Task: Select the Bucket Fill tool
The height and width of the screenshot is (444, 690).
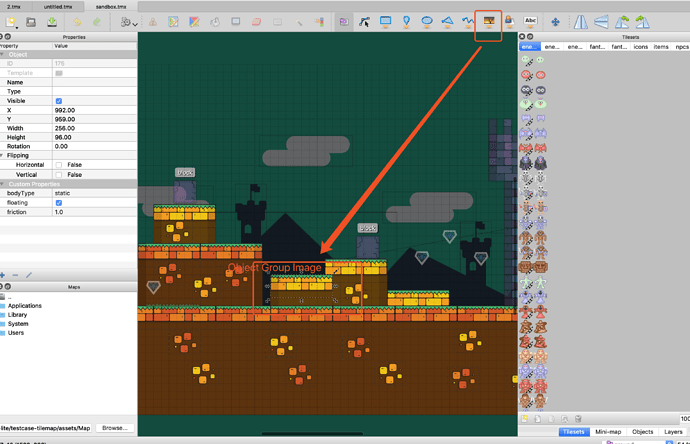Action: pyautogui.click(x=215, y=22)
